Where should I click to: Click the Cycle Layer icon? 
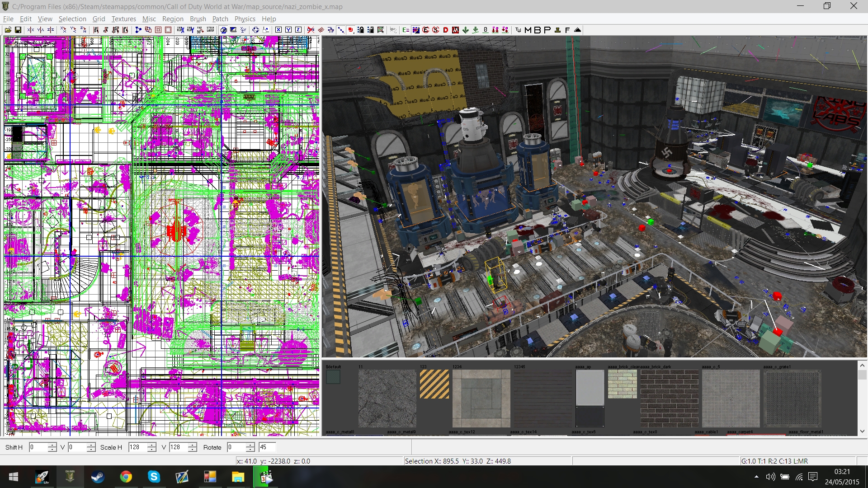[210, 30]
